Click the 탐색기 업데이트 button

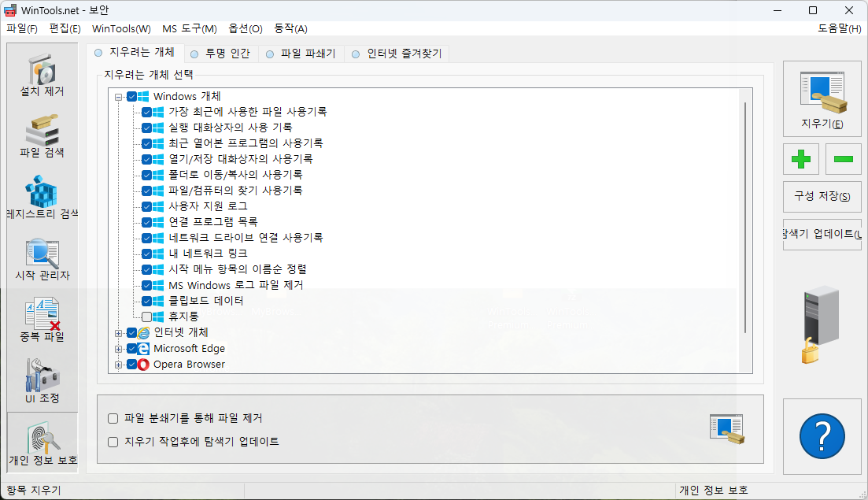tap(822, 234)
